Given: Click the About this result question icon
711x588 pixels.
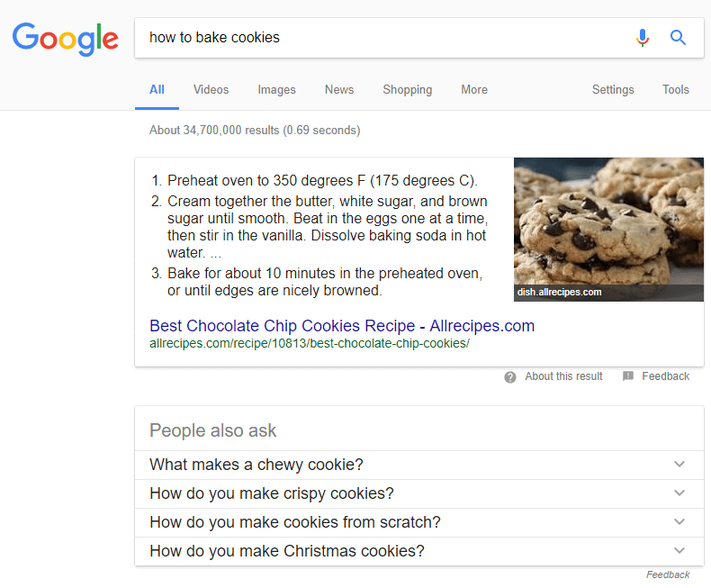Looking at the screenshot, I should (510, 376).
